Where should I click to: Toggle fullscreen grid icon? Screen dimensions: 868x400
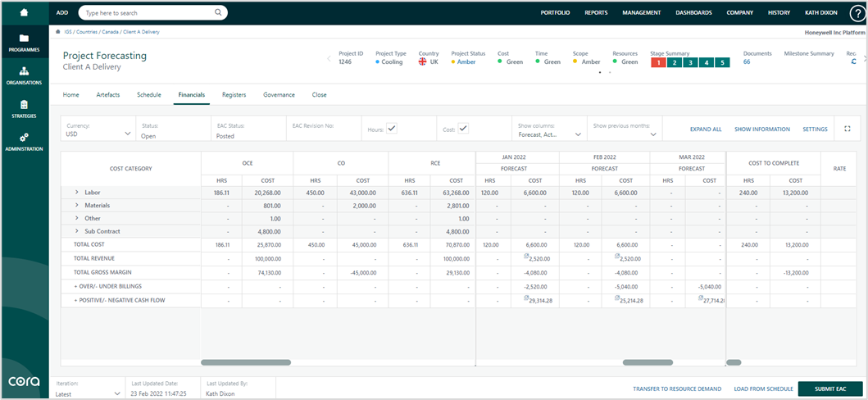click(x=847, y=129)
